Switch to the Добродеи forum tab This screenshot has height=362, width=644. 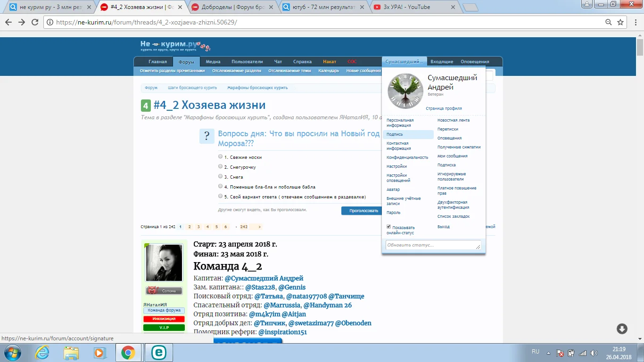click(x=231, y=7)
